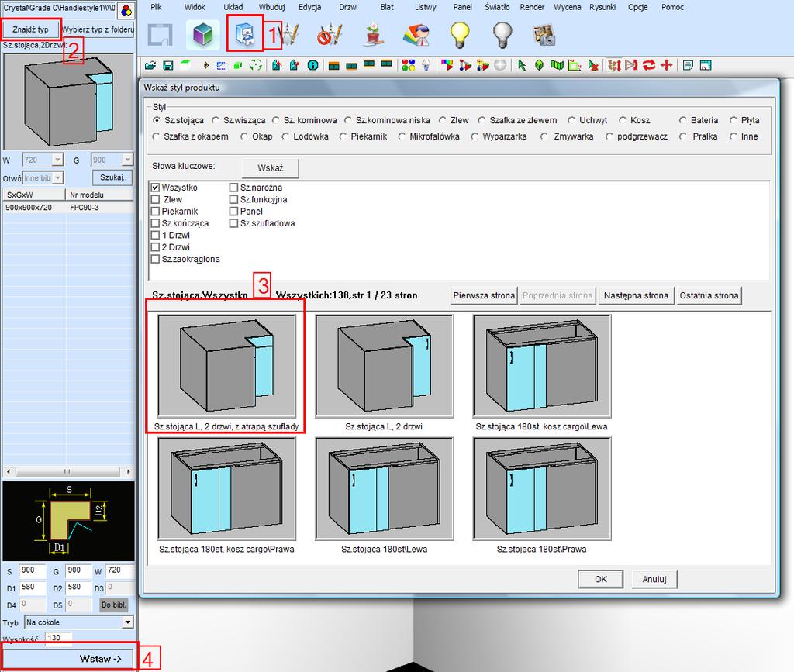Click the four colored circles icon
The height and width of the screenshot is (672, 794).
click(x=408, y=65)
